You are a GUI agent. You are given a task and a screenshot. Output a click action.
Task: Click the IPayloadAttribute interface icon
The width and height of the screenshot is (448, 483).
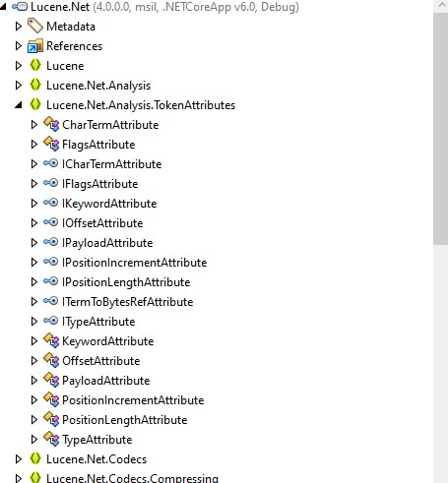tap(51, 242)
